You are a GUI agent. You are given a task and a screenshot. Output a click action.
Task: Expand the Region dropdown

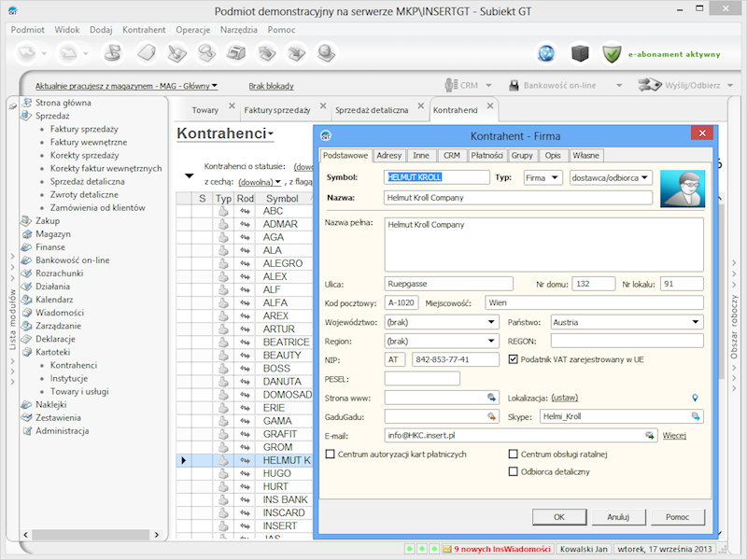pos(442,342)
